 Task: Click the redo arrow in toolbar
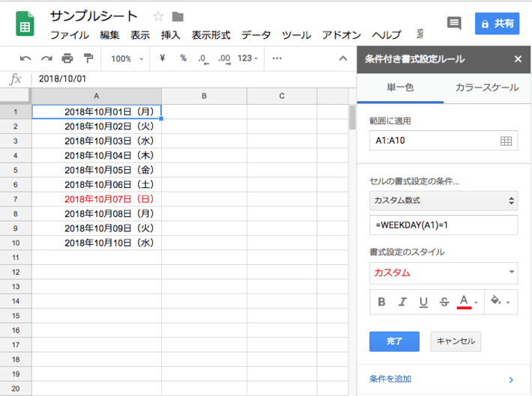pyautogui.click(x=46, y=58)
